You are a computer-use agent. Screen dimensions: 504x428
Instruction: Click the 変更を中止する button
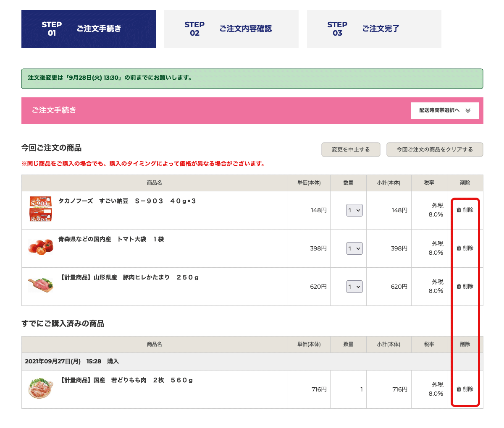[351, 149]
